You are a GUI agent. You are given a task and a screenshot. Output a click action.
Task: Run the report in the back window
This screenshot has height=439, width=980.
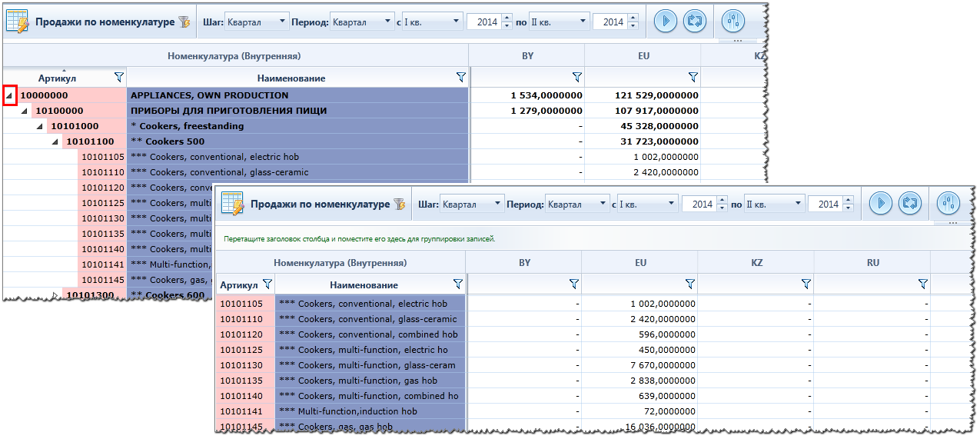(666, 22)
